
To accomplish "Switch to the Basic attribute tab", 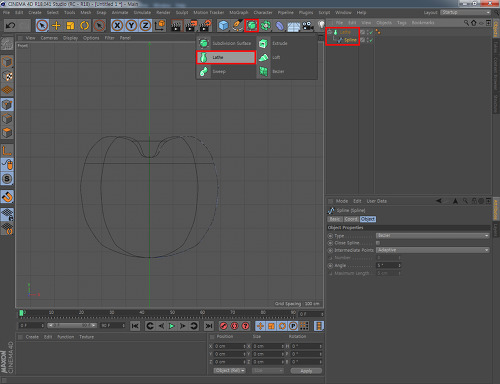I will [335, 219].
